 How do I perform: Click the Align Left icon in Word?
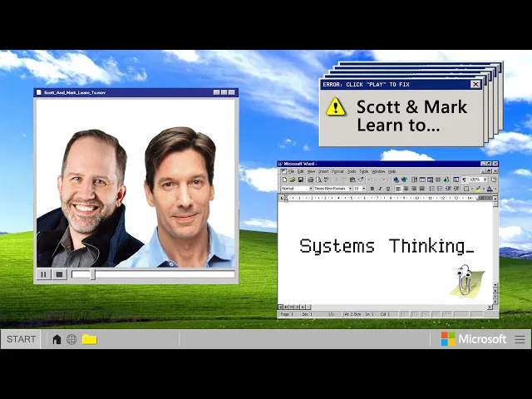(x=398, y=189)
